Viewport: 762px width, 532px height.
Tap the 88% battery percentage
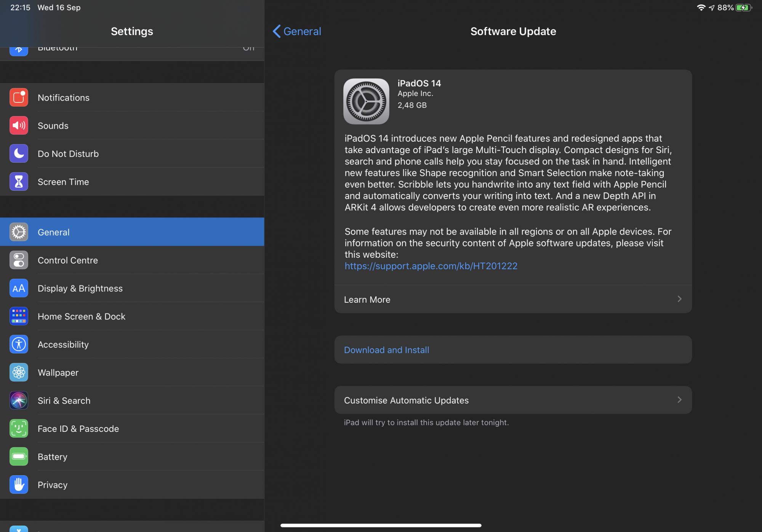tap(725, 8)
